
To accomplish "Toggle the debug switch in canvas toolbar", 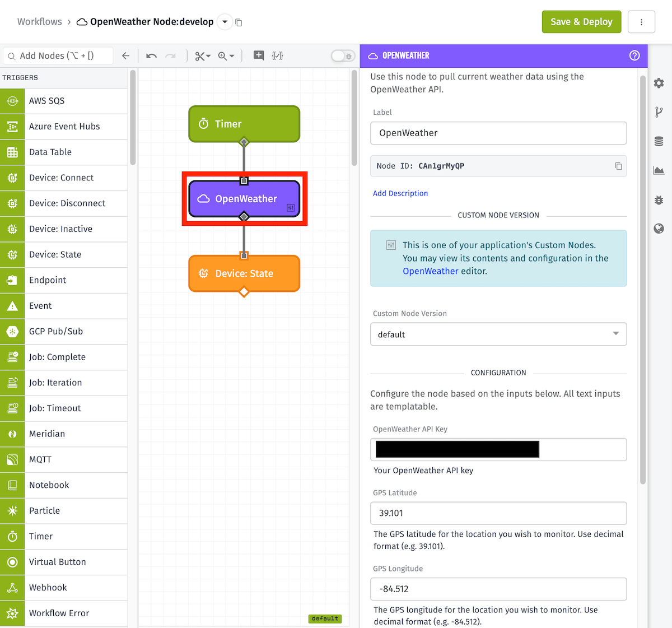I will [x=342, y=55].
